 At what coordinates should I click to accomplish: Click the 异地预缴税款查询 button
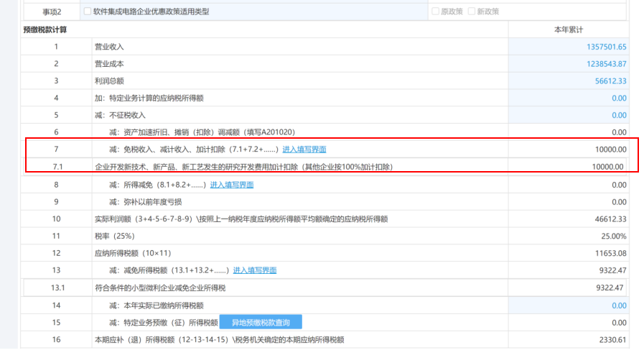(261, 323)
